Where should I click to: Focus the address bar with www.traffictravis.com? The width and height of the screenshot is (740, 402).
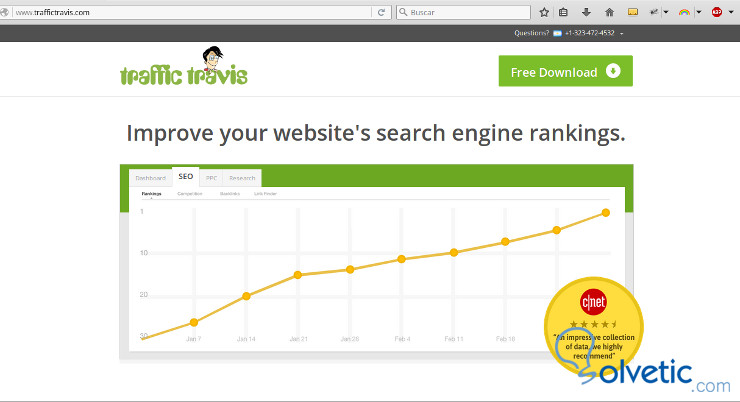coord(191,12)
